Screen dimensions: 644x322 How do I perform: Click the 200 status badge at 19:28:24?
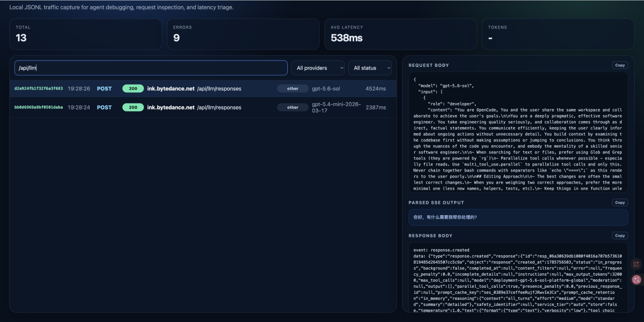tap(133, 108)
